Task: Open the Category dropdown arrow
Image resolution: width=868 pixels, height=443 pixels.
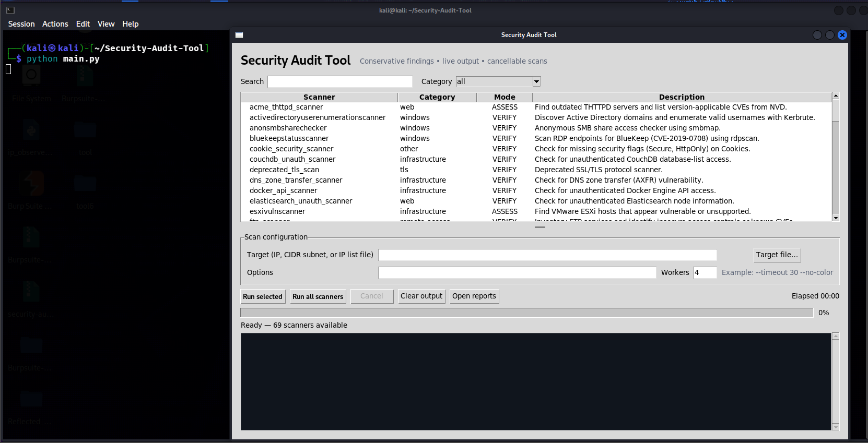Action: [x=536, y=82]
